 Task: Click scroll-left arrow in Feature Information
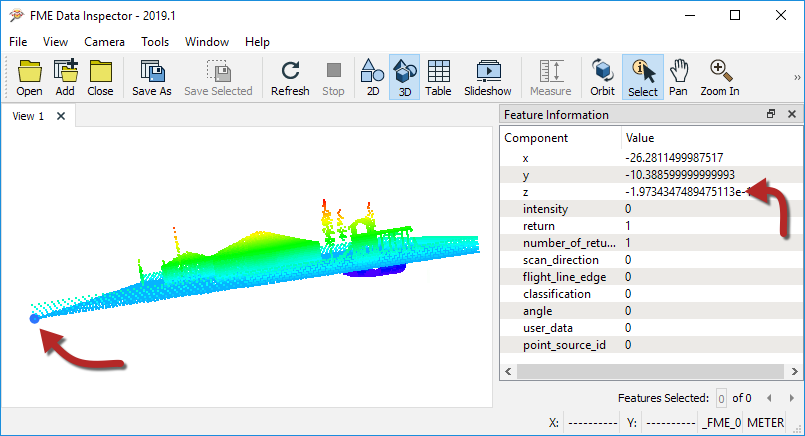click(508, 371)
